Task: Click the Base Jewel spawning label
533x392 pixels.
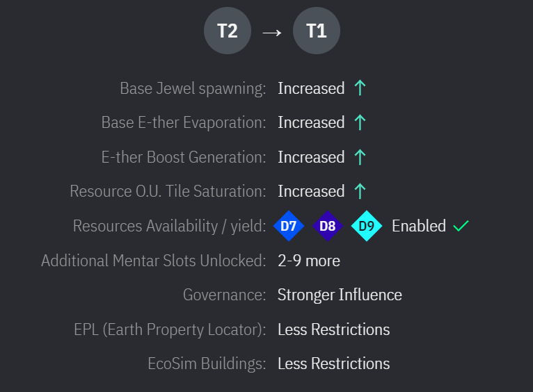Action: 193,88
